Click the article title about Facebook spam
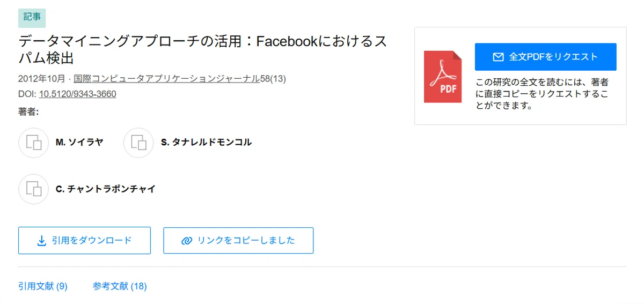Viewport: 644px width, 304px height. coord(203,49)
